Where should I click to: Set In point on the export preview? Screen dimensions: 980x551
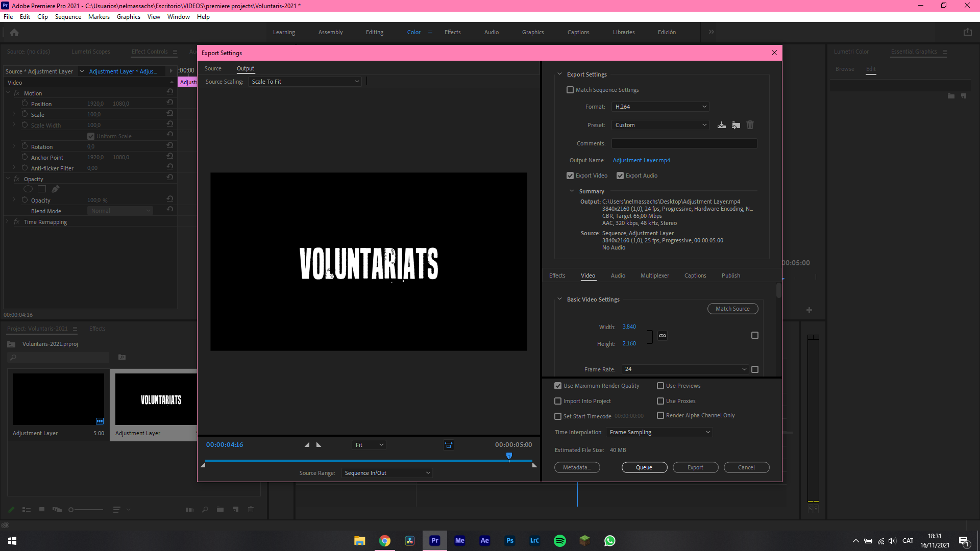coord(307,444)
